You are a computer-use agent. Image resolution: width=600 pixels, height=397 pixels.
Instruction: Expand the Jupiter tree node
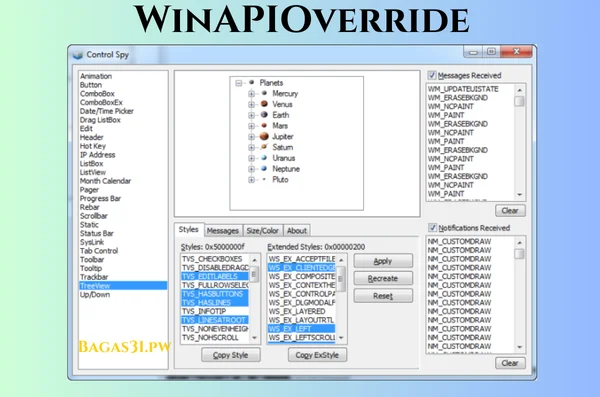[251, 136]
